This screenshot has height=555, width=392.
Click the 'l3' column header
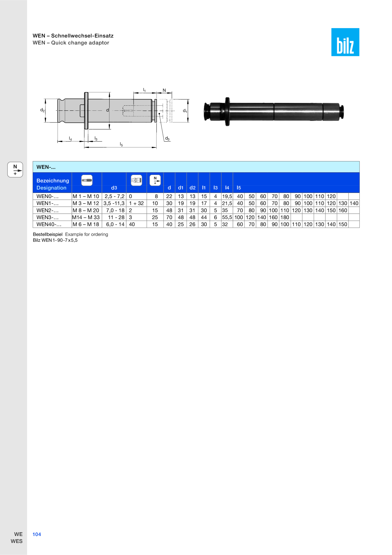click(x=216, y=188)
